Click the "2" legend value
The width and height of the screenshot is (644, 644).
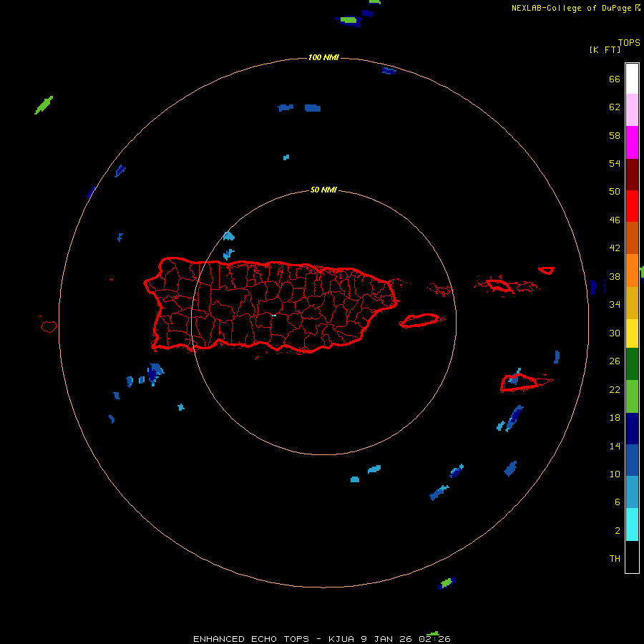(618, 531)
